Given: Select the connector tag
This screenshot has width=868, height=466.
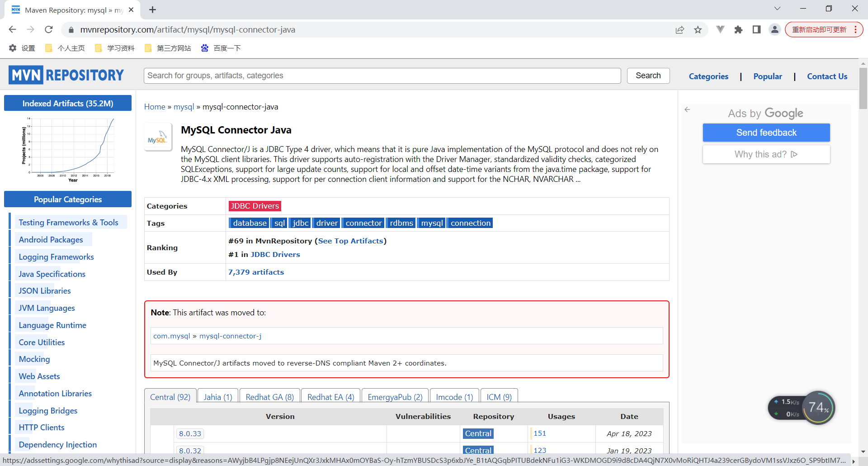Looking at the screenshot, I should (x=363, y=223).
